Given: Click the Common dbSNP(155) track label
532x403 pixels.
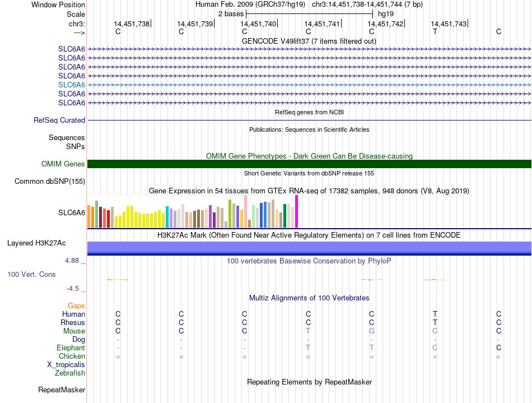Looking at the screenshot, I should point(50,181).
